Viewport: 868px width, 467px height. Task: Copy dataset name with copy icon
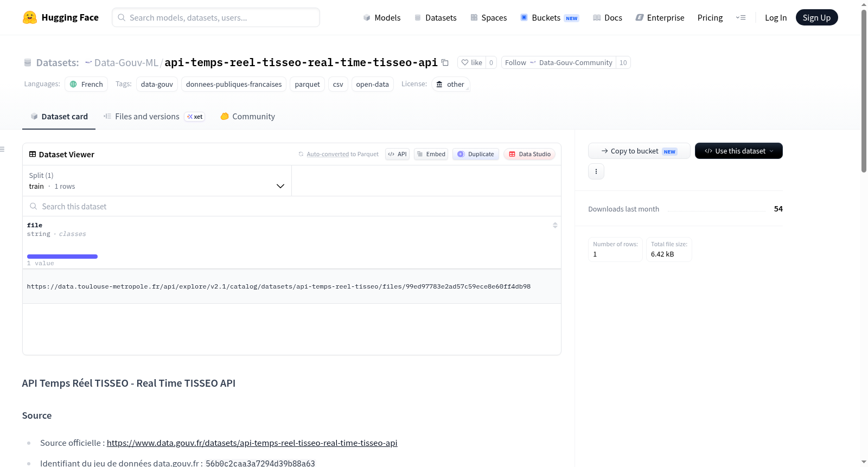pyautogui.click(x=445, y=62)
